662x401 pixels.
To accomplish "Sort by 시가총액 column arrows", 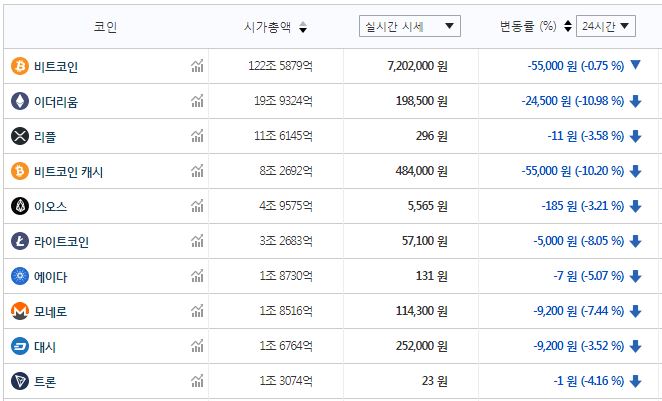I will pyautogui.click(x=303, y=27).
